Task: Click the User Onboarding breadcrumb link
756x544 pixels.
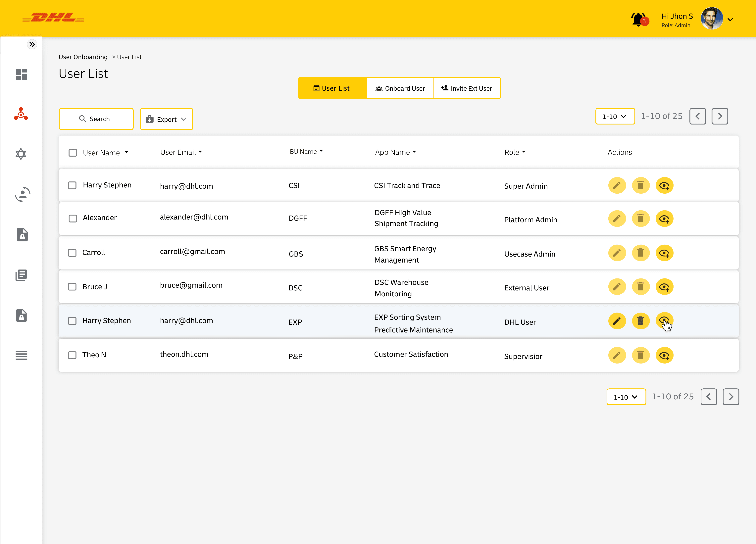Action: pyautogui.click(x=83, y=57)
